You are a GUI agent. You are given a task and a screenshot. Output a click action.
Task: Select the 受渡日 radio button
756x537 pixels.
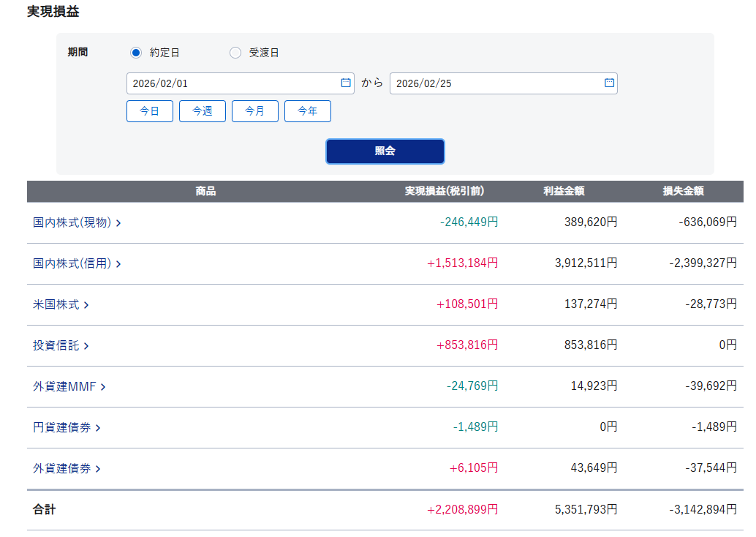pyautogui.click(x=235, y=53)
